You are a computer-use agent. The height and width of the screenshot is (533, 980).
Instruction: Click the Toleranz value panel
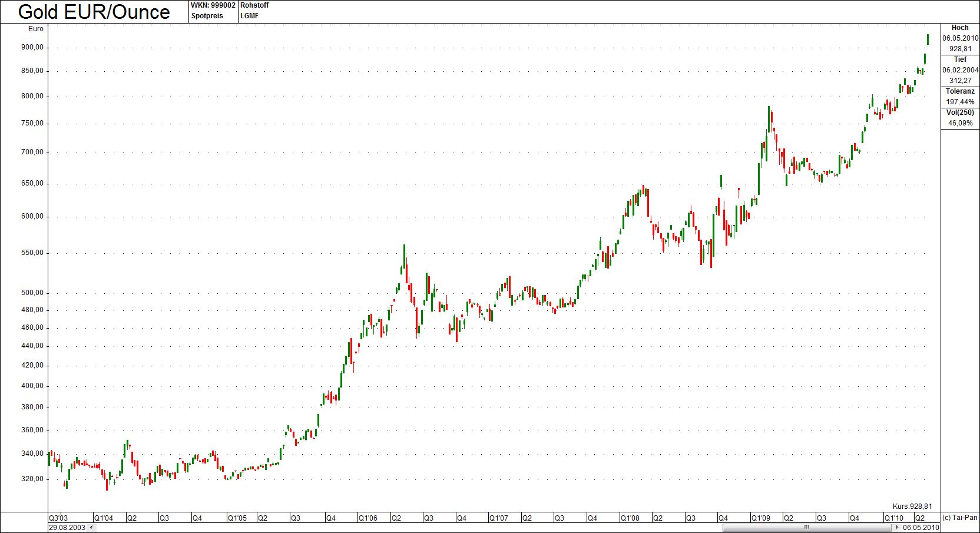tap(960, 97)
